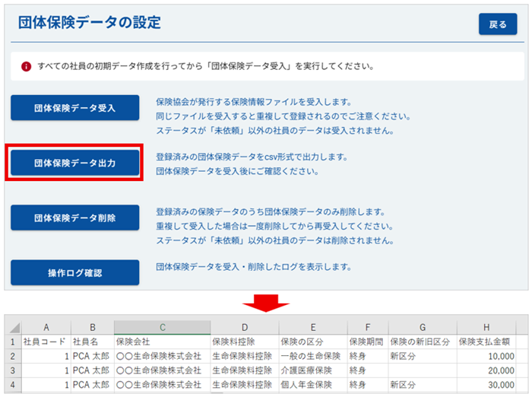
Task: Click the 社員コード header cell
Action: pos(46,341)
